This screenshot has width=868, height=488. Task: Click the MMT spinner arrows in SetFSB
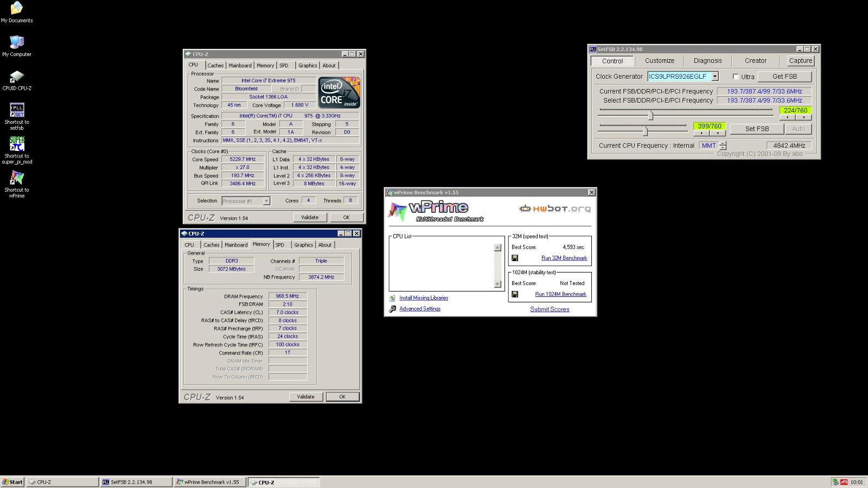tap(723, 145)
